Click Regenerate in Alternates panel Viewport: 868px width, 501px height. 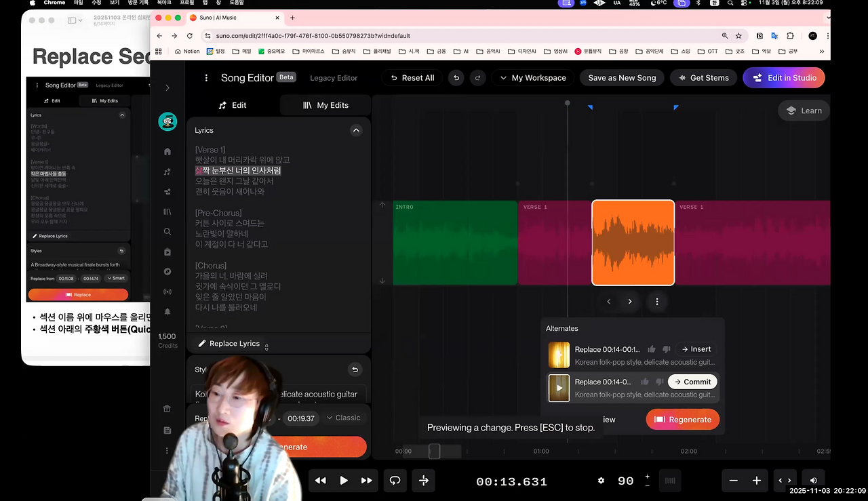point(683,420)
